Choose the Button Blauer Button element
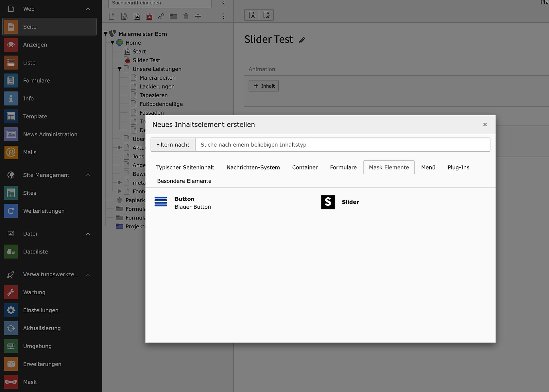 [x=183, y=203]
